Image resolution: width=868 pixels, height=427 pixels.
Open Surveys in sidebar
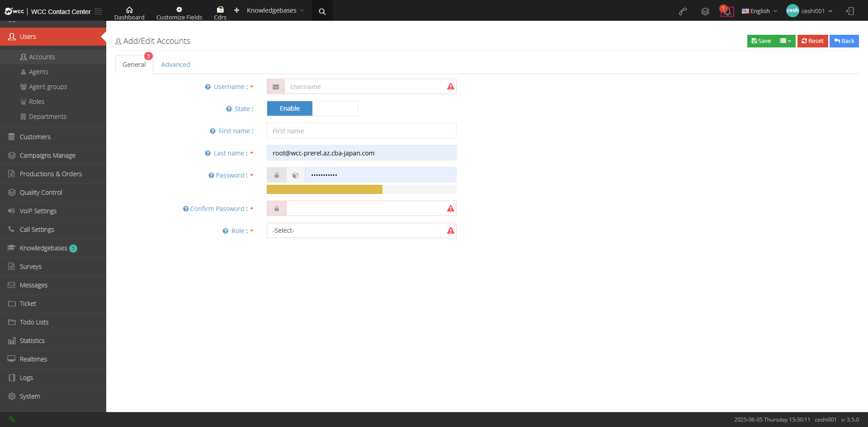click(x=53, y=267)
